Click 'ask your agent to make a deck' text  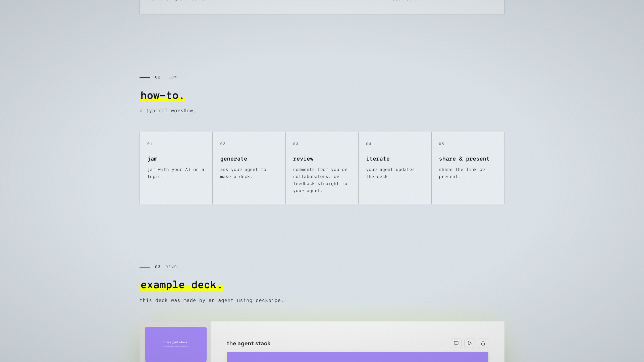tap(243, 173)
